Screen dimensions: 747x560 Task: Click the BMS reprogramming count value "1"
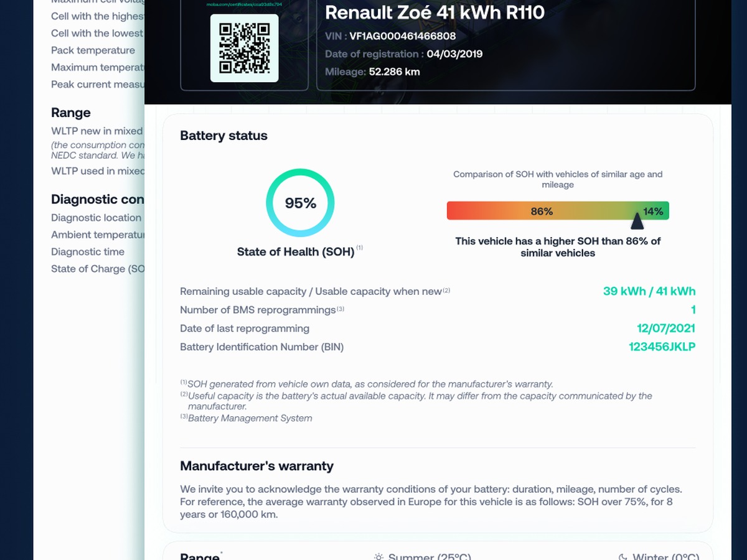pos(693,310)
